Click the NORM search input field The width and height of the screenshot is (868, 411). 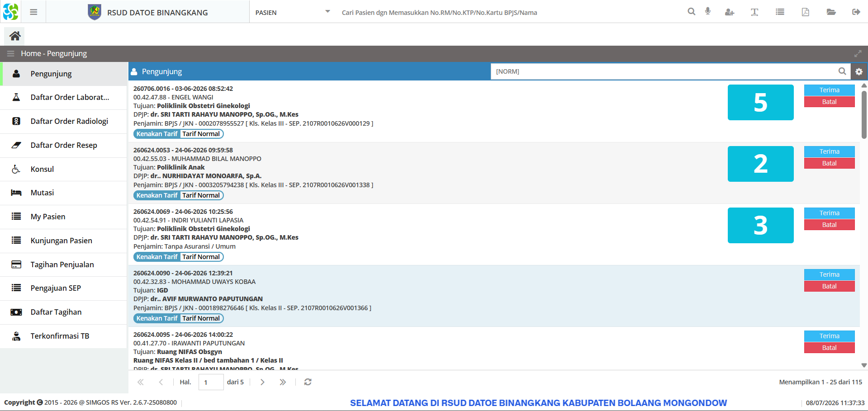tap(664, 71)
